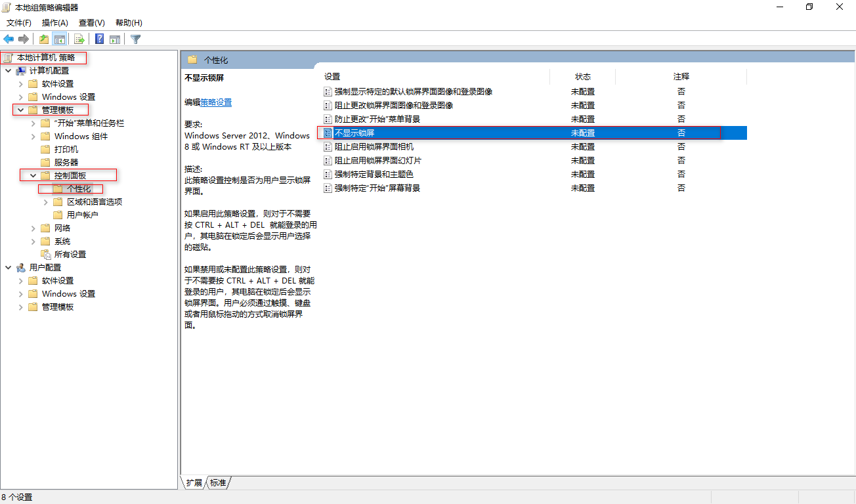856x504 pixels.
Task: Open the 文件(F) menu
Action: (19, 23)
